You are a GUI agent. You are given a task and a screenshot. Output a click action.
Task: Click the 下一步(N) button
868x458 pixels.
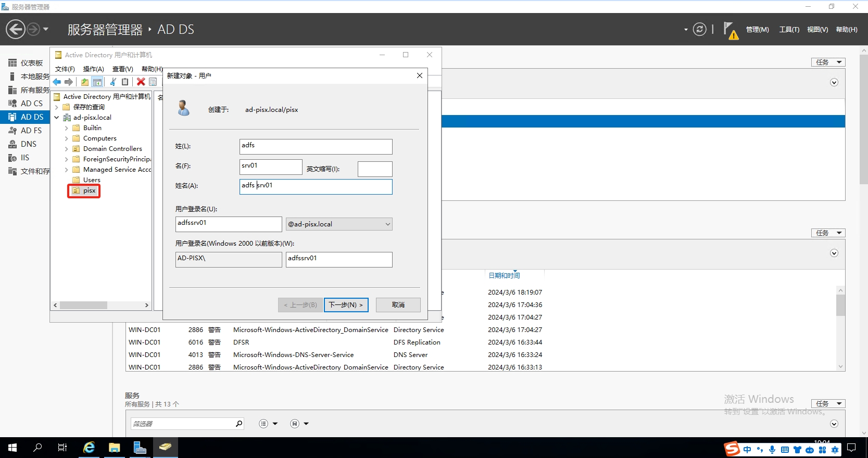(x=346, y=305)
